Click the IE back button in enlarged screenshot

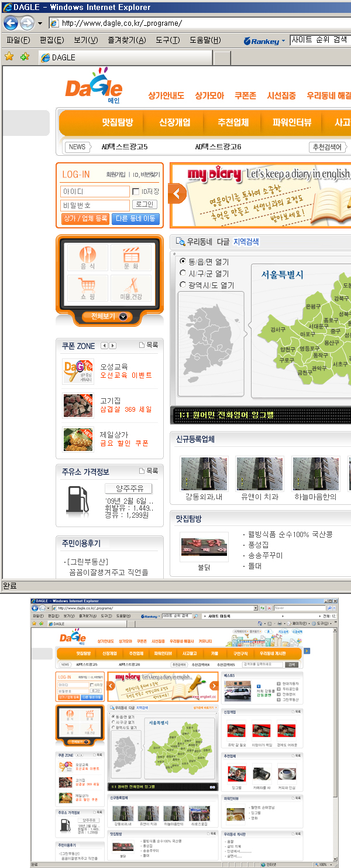11,23
